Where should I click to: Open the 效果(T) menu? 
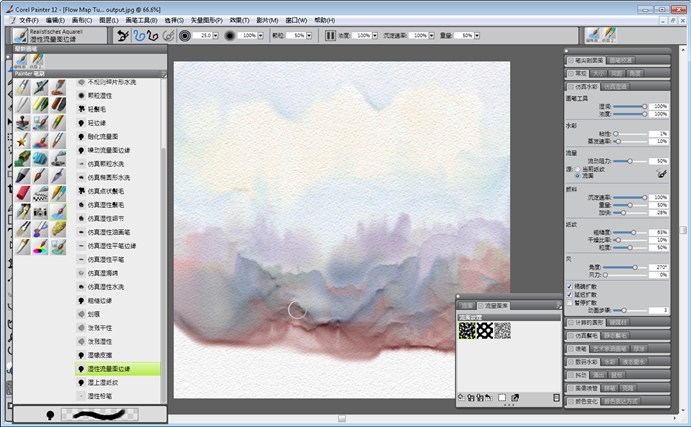239,20
